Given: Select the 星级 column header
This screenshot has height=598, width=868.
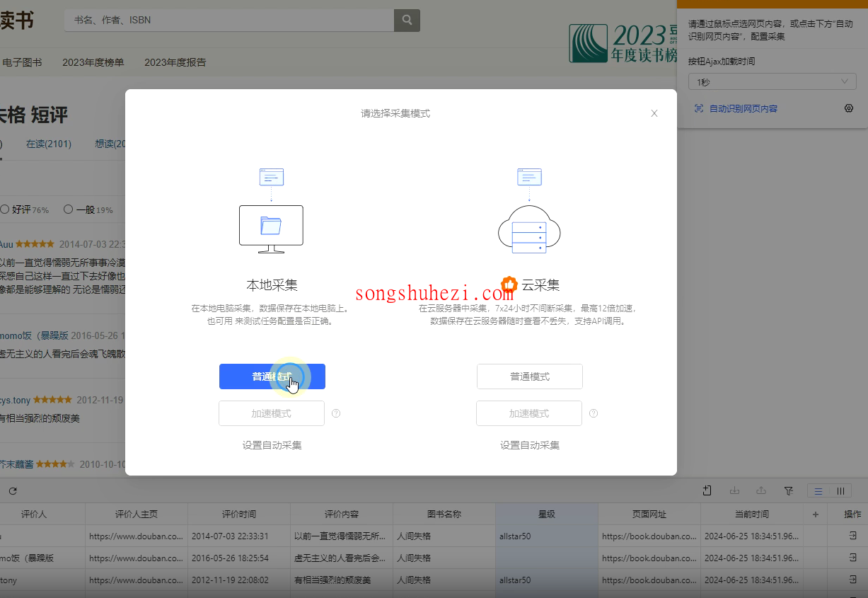Looking at the screenshot, I should 547,514.
